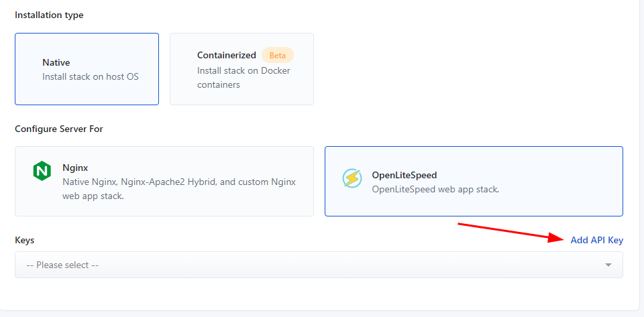Viewport: 644px width, 317px height.
Task: Click the red annotation arrow
Action: [x=510, y=231]
